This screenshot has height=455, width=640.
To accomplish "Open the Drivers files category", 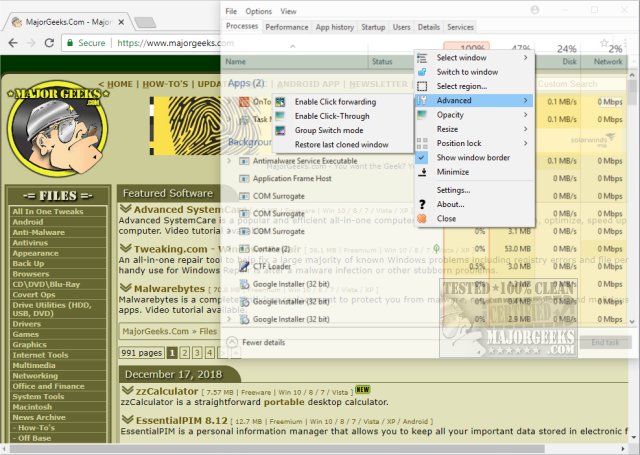I will [x=27, y=324].
